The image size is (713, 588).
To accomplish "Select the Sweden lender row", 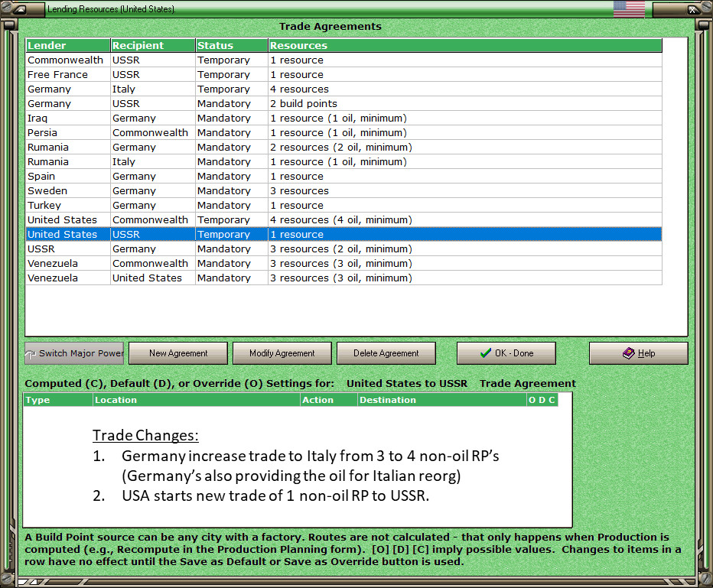I will [343, 191].
